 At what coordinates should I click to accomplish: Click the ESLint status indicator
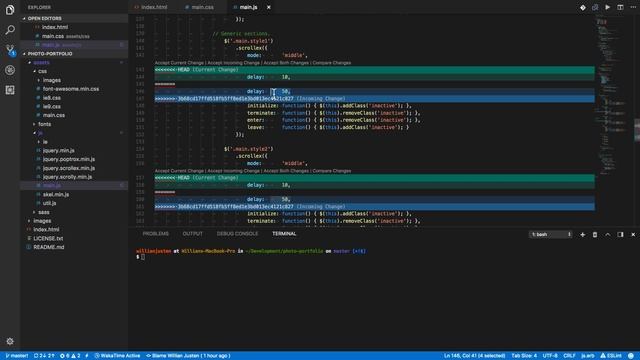[x=611, y=356]
